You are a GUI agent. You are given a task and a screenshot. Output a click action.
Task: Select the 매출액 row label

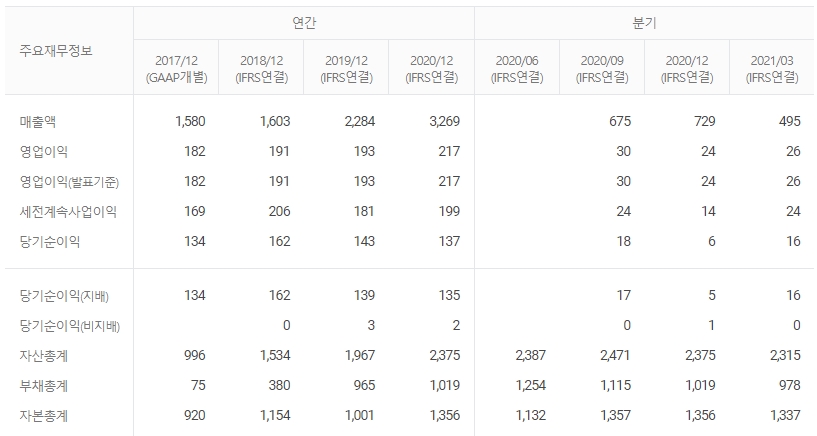[38, 121]
